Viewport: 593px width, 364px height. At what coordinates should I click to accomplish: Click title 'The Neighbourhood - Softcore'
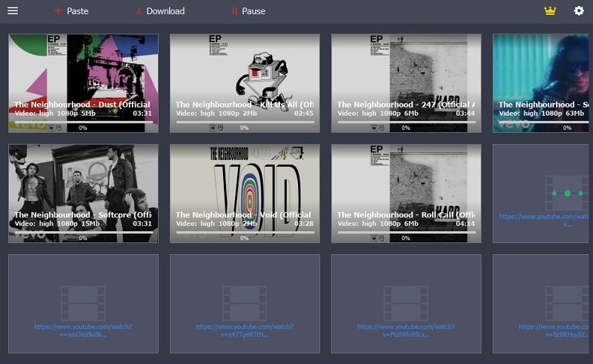(x=83, y=215)
